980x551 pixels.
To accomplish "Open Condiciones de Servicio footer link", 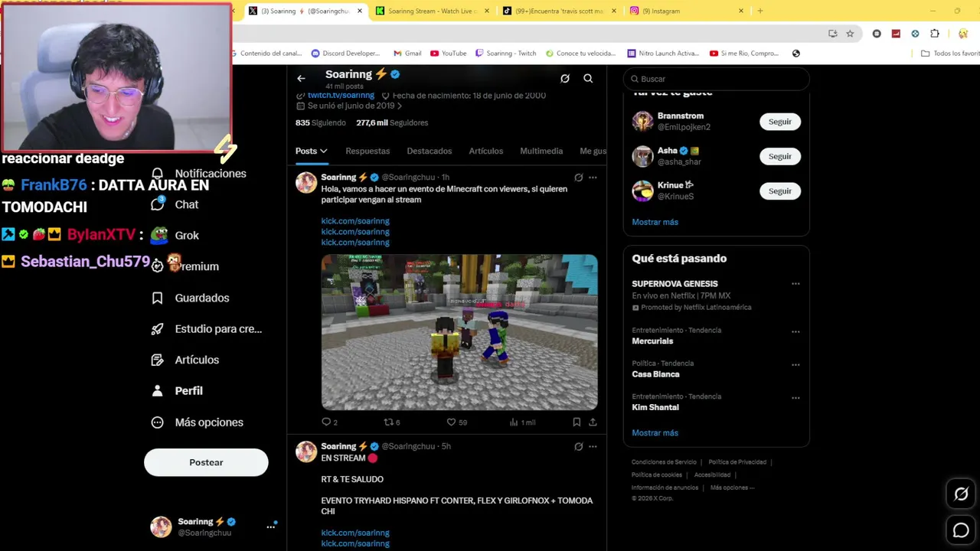I will 664,462.
